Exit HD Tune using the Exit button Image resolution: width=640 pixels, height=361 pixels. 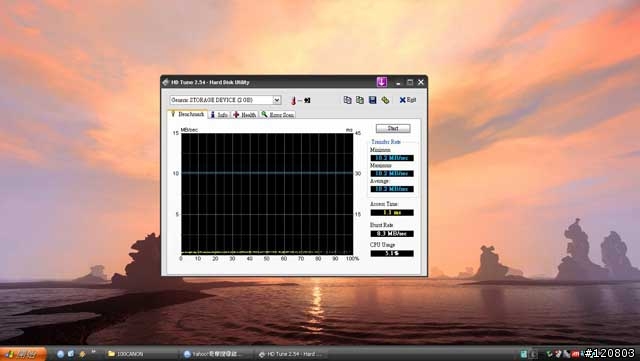click(x=408, y=100)
